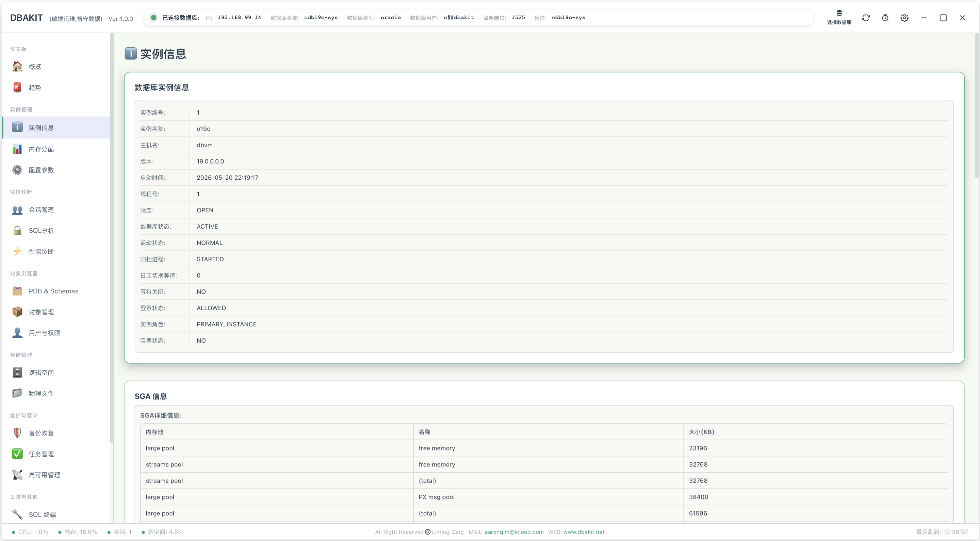980x541 pixels.
Task: Select 内存分配 bar chart item
Action: [55, 149]
